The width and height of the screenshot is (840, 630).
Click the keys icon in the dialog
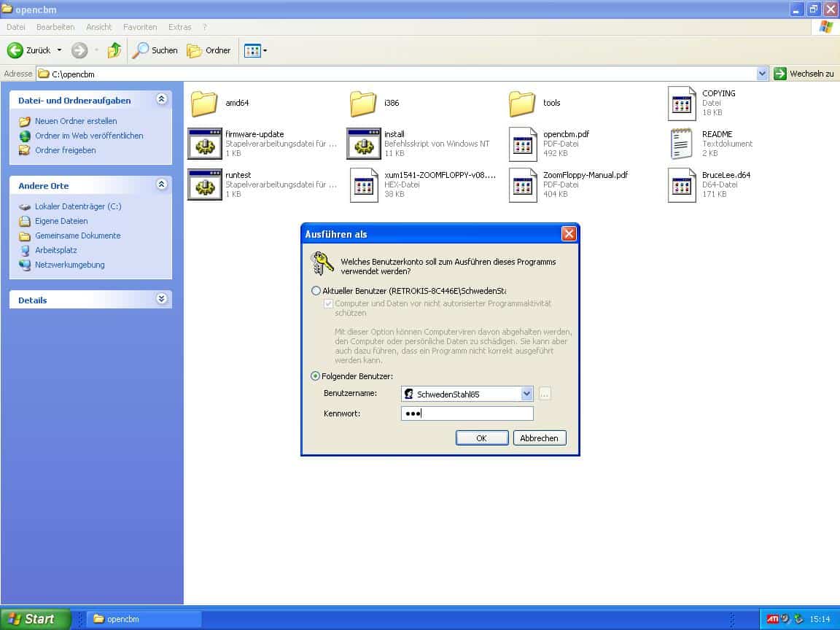[x=322, y=263]
